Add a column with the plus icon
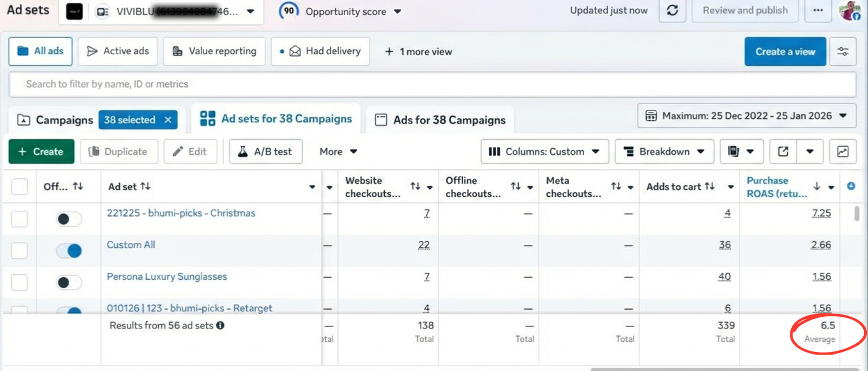The height and width of the screenshot is (371, 868). pyautogui.click(x=851, y=186)
